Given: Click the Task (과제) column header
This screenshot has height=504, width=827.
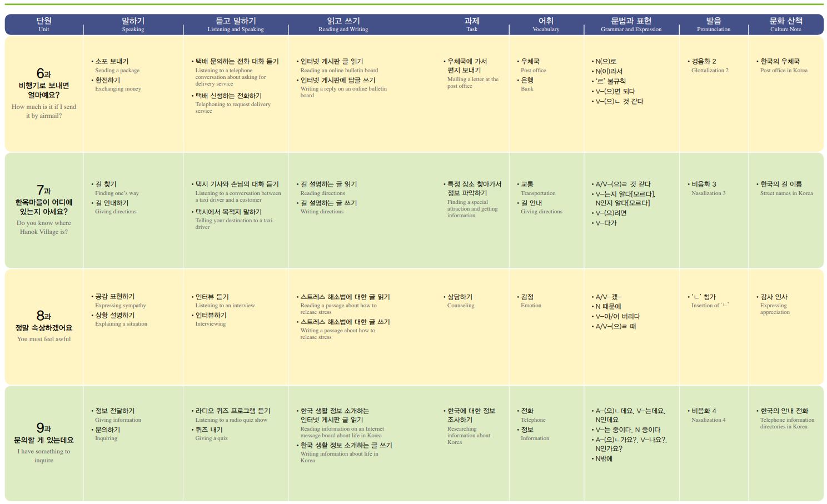Looking at the screenshot, I should coord(471,24).
